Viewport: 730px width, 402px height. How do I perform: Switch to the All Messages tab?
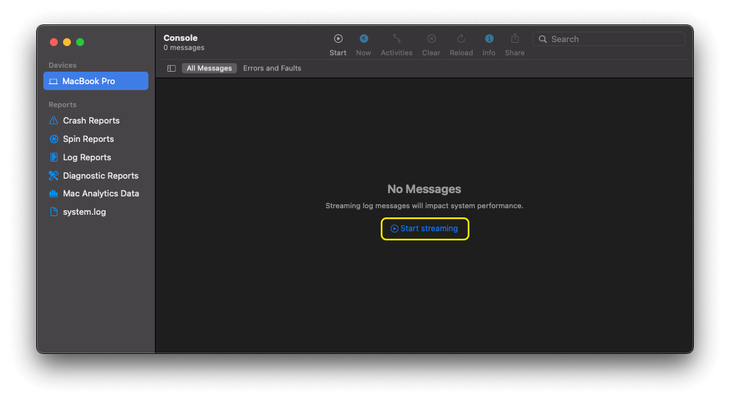[x=209, y=69]
